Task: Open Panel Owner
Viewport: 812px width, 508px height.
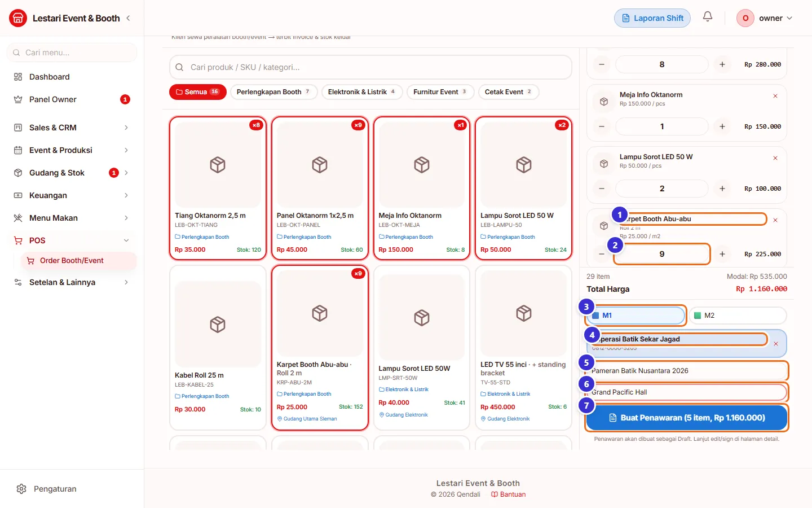Action: pos(71,99)
